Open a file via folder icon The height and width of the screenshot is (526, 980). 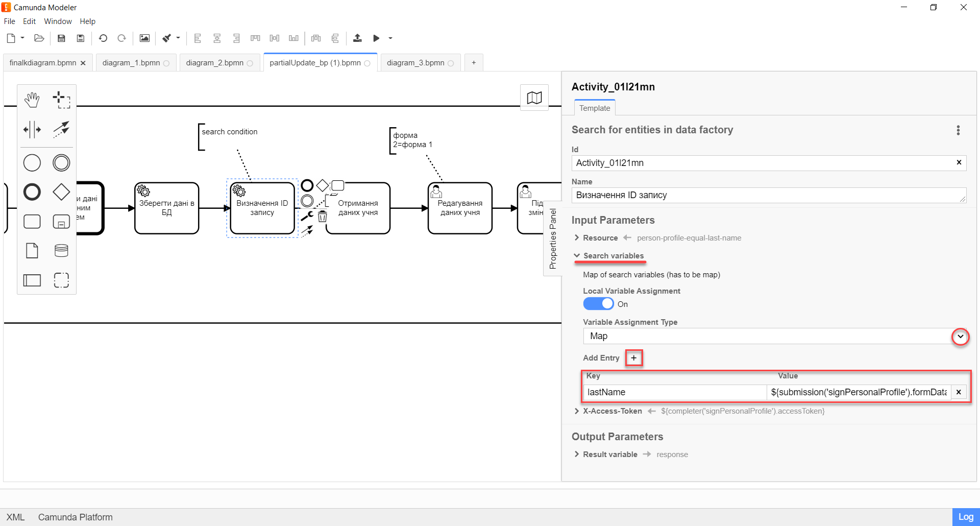[x=39, y=38]
